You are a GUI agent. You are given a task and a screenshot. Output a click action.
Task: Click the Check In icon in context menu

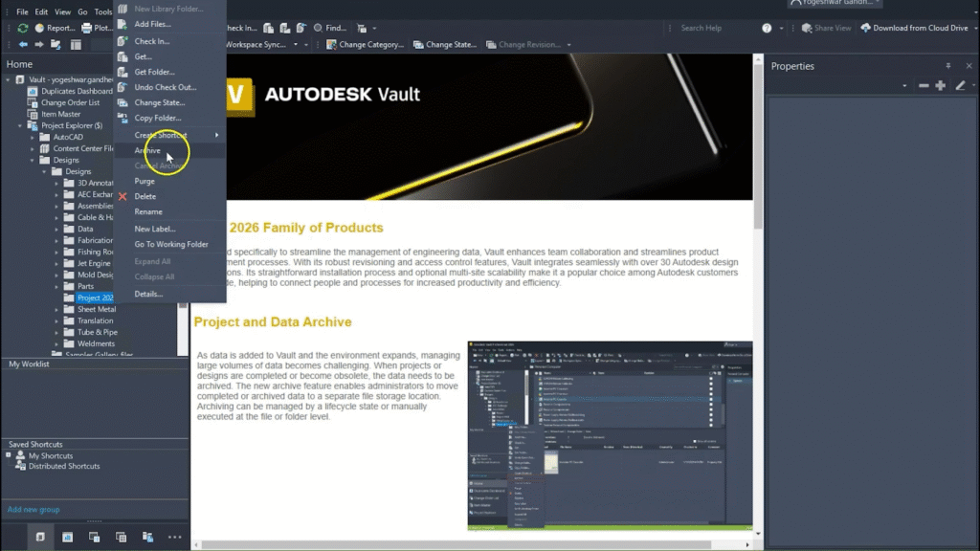point(122,41)
